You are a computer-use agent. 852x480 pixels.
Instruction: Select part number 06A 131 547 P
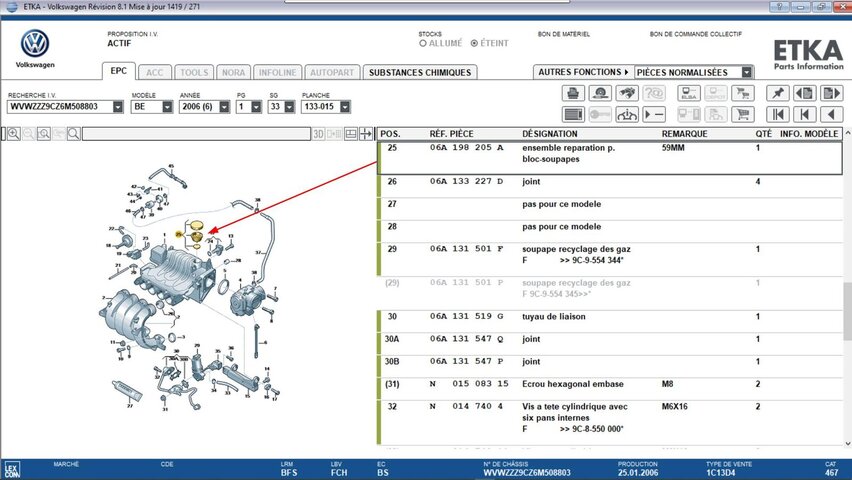pos(467,361)
